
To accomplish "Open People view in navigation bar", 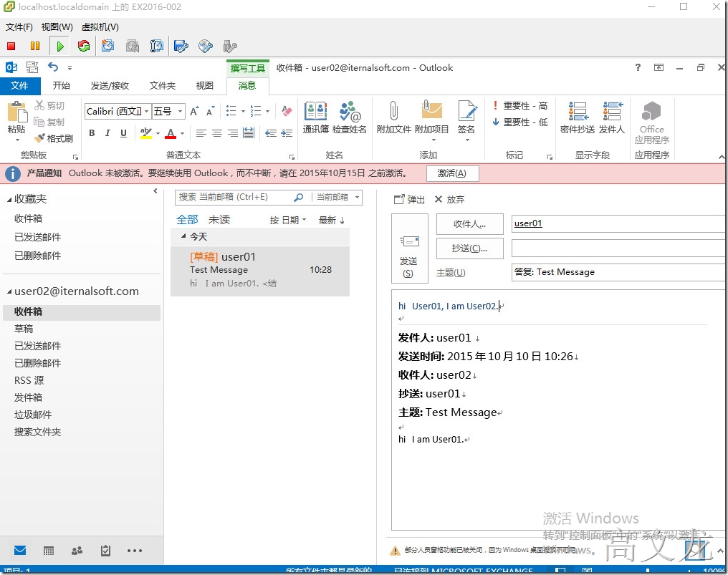I will coord(77,551).
